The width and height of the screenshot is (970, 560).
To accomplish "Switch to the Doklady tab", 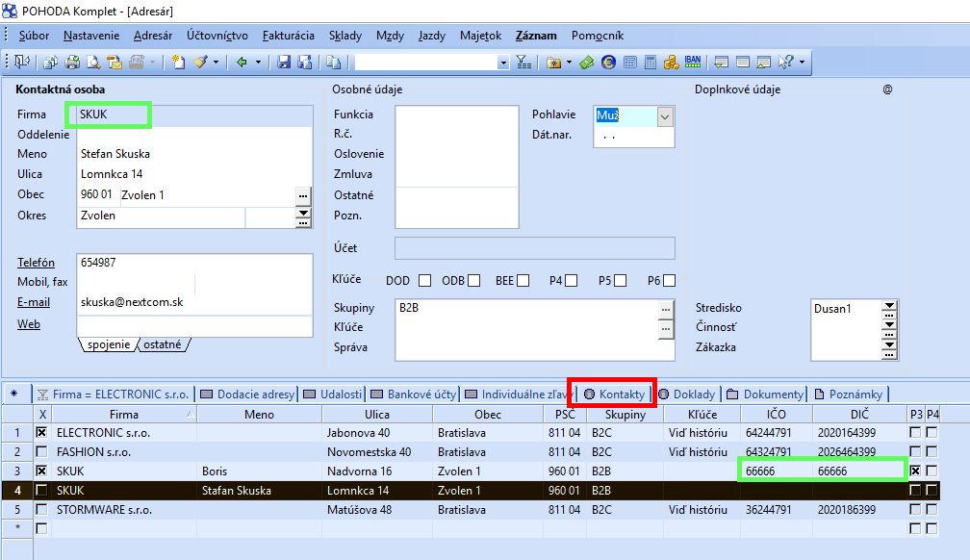I will point(687,395).
